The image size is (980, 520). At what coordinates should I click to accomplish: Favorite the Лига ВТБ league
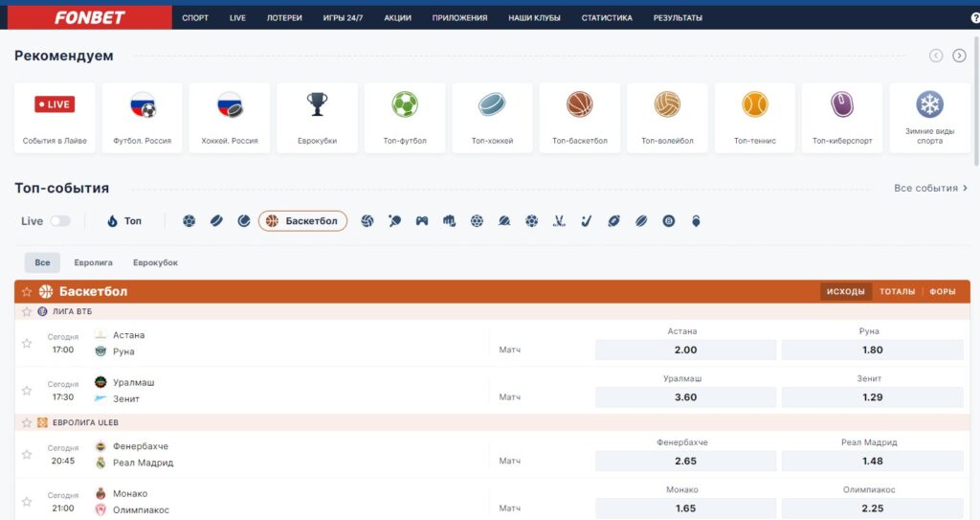tap(26, 311)
